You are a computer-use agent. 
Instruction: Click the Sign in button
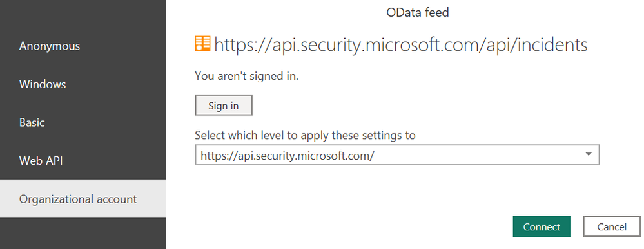point(224,106)
